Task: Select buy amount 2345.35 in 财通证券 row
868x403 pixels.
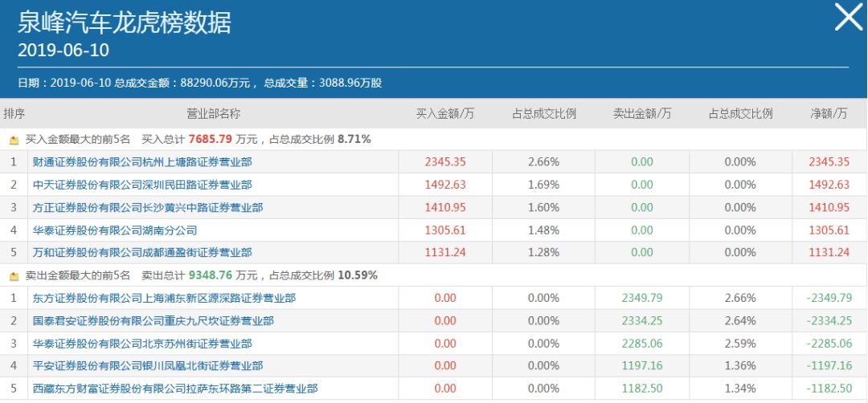Action: click(x=445, y=162)
